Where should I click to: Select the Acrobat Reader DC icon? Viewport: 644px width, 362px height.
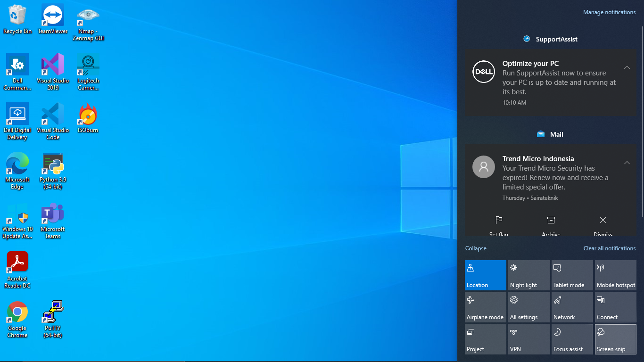tap(17, 270)
